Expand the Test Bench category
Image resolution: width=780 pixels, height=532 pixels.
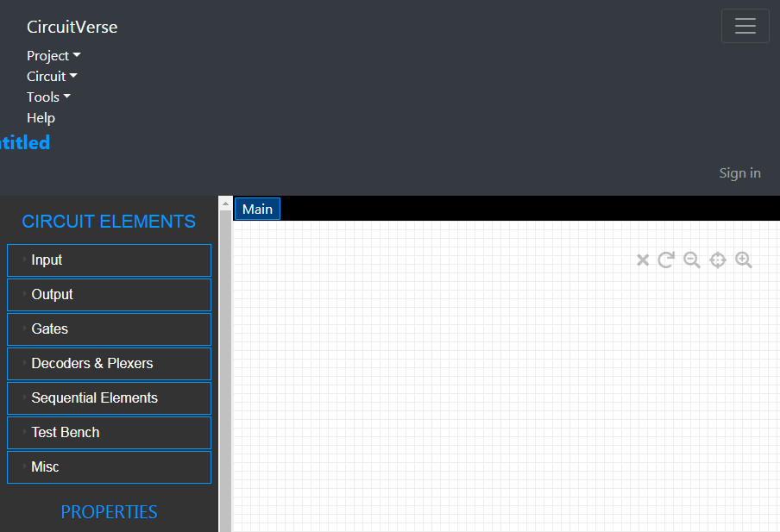pos(109,432)
